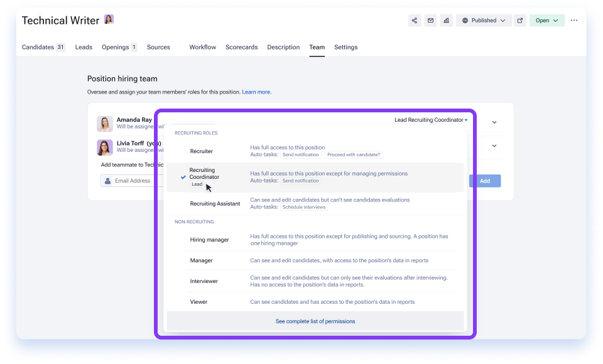
Task: Click the external link icon
Action: tap(520, 20)
